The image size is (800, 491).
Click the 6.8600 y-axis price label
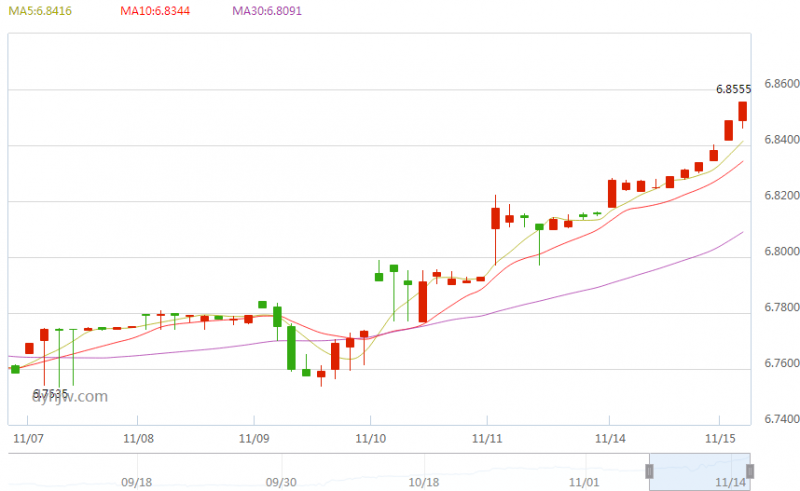[780, 84]
